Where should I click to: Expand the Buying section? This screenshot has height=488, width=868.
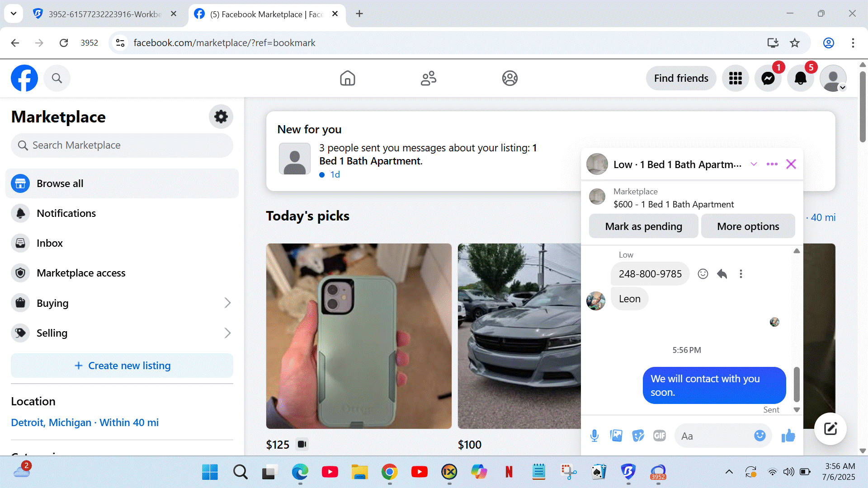pyautogui.click(x=227, y=303)
